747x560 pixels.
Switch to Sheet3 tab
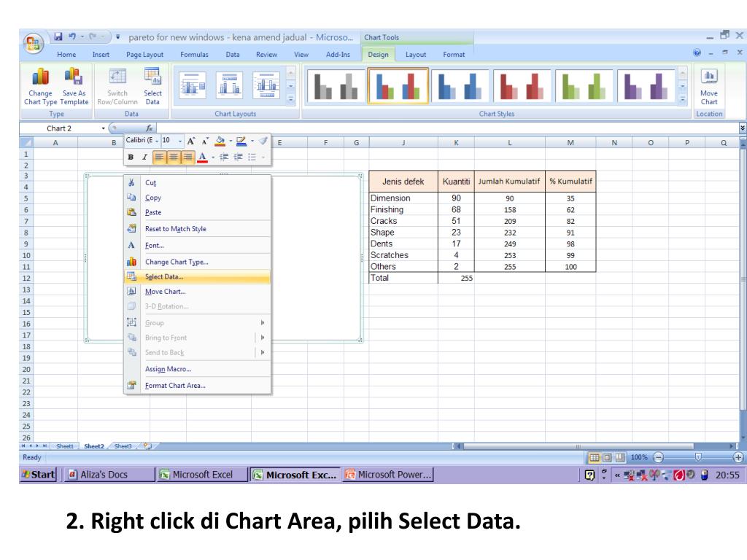[x=123, y=446]
